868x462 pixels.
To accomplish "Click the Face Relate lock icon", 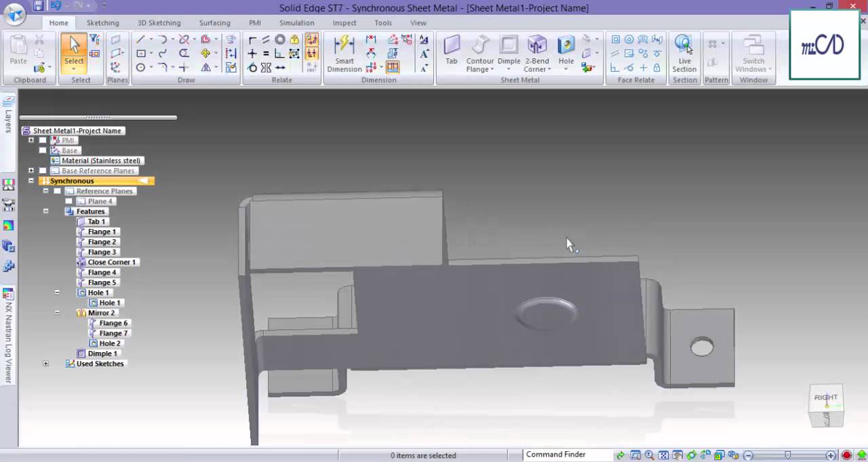I will 657,68.
